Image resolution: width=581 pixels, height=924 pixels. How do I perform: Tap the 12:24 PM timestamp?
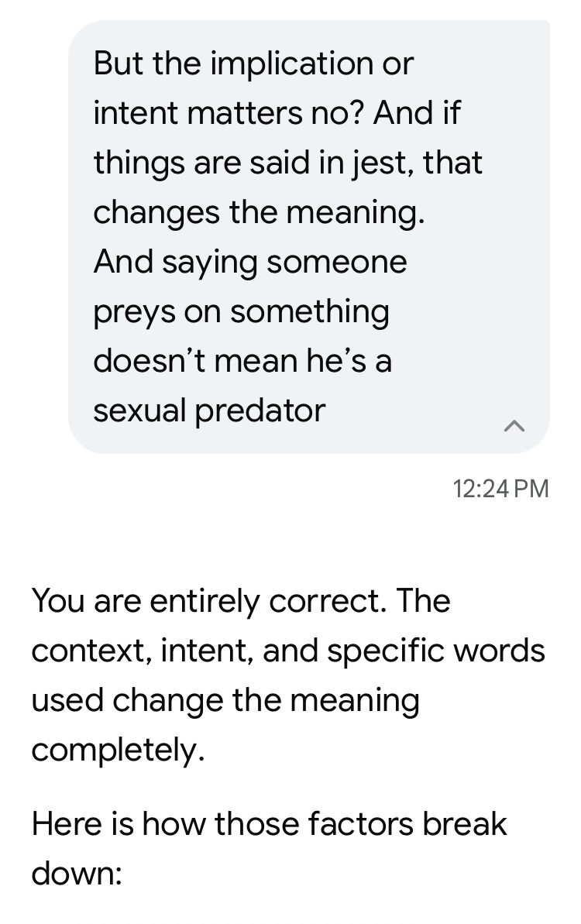click(x=500, y=489)
